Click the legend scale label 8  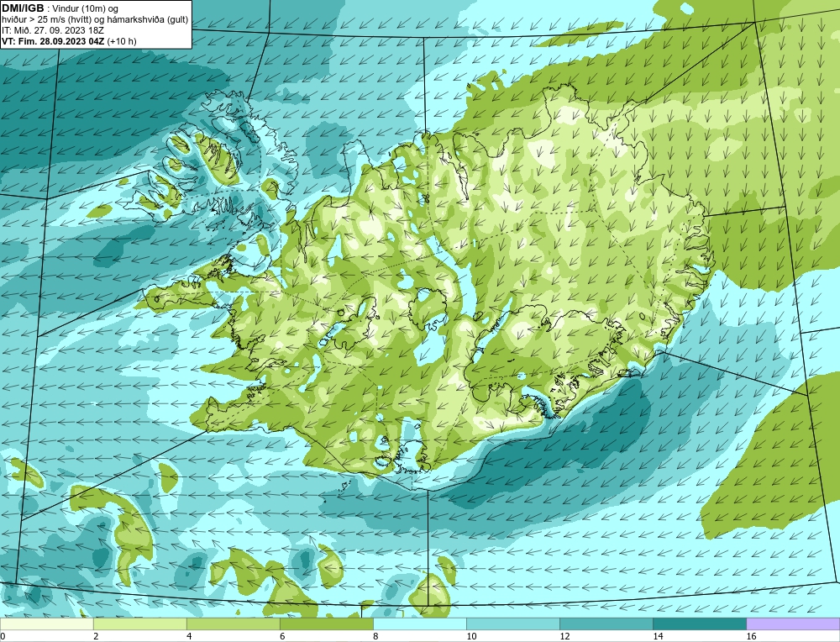[x=375, y=636]
